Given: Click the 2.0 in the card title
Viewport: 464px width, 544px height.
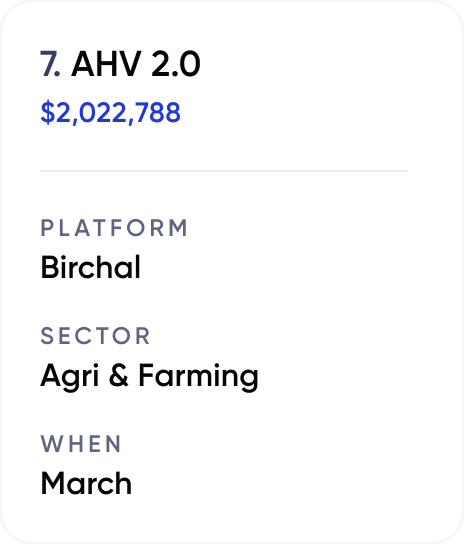Looking at the screenshot, I should pos(176,64).
